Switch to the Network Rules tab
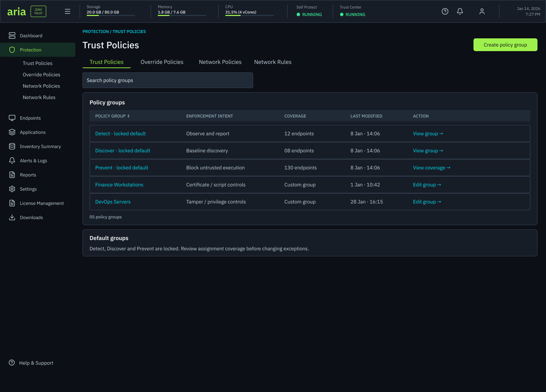Image resolution: width=546 pixels, height=392 pixels. coord(273,62)
